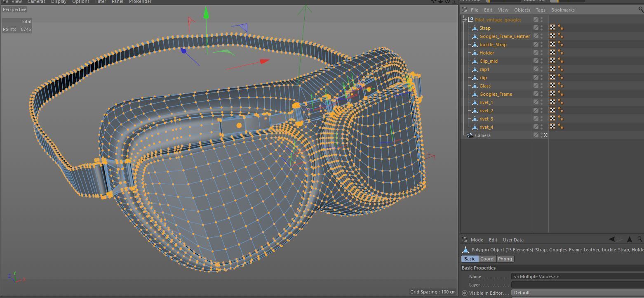The height and width of the screenshot is (298, 644).
Task: Toggle visibility dots for Googles_Frame object
Action: [x=542, y=94]
